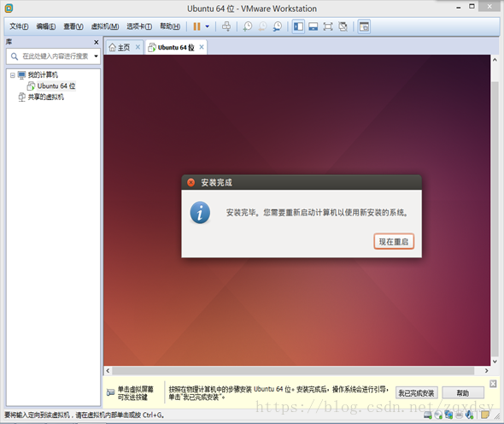Click the search magnifier icon in library

(x=15, y=56)
